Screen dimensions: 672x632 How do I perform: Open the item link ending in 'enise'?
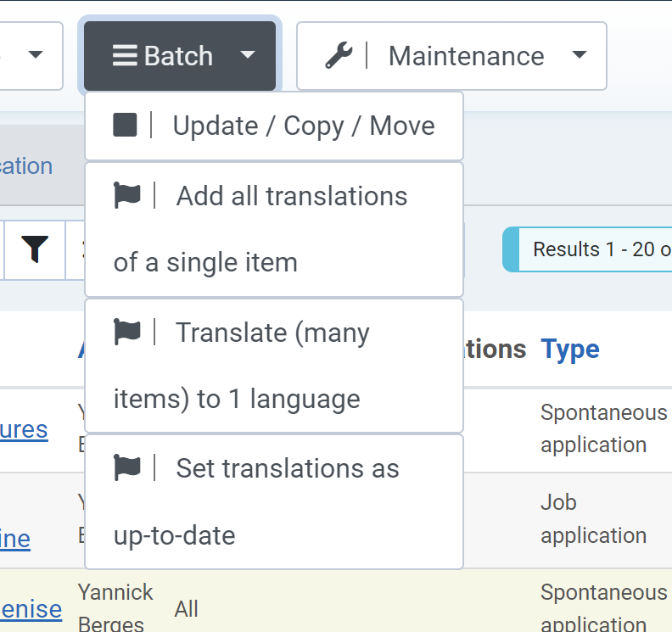pos(31,609)
